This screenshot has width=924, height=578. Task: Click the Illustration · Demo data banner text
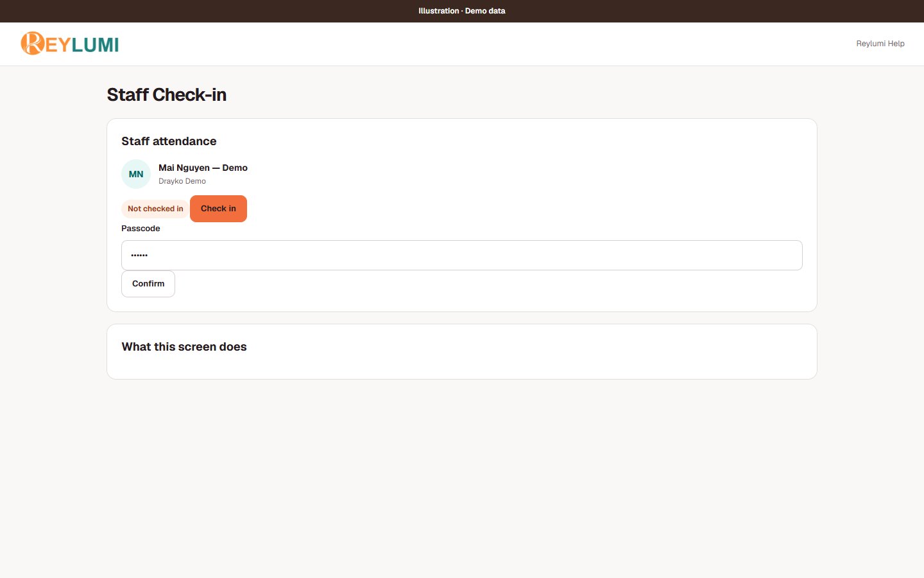[x=462, y=11]
